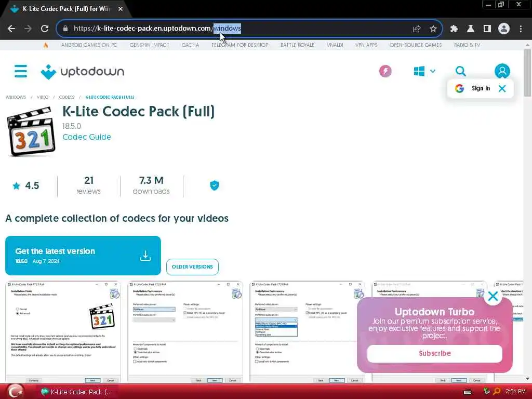This screenshot has height=399, width=532.
Task: Open the second Installation Preferences screenshot
Action: (x=185, y=332)
